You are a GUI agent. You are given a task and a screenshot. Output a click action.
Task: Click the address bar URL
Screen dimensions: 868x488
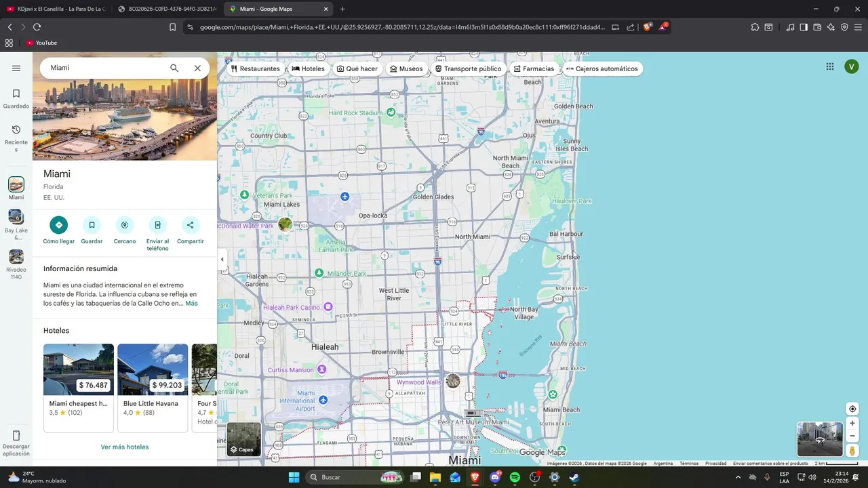click(x=402, y=27)
